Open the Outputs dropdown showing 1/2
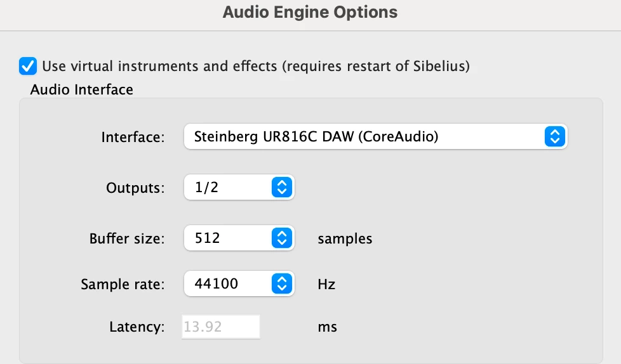This screenshot has width=621, height=364. pyautogui.click(x=227, y=187)
